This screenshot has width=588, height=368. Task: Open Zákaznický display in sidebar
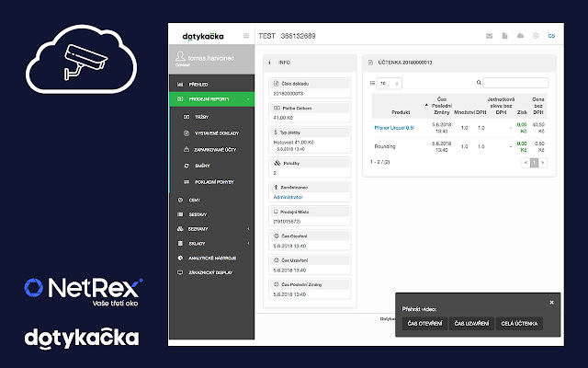[x=212, y=272]
